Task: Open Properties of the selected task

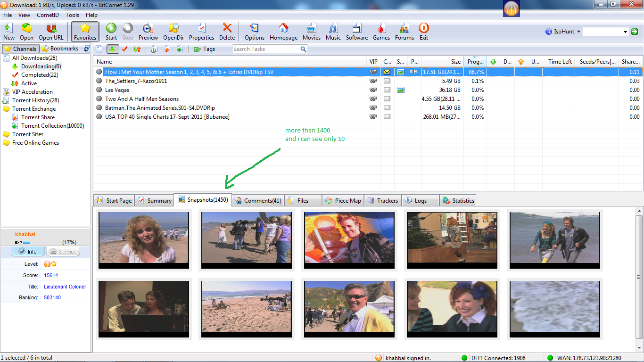Action: click(201, 32)
